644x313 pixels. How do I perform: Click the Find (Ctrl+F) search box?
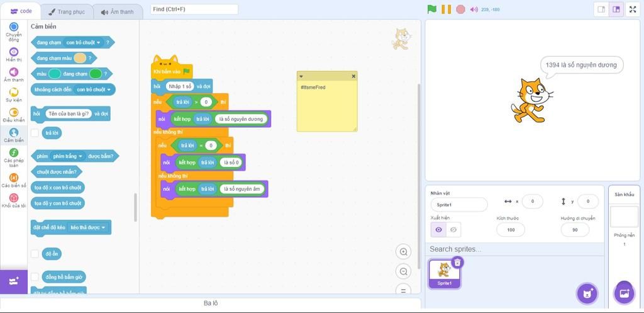point(194,9)
